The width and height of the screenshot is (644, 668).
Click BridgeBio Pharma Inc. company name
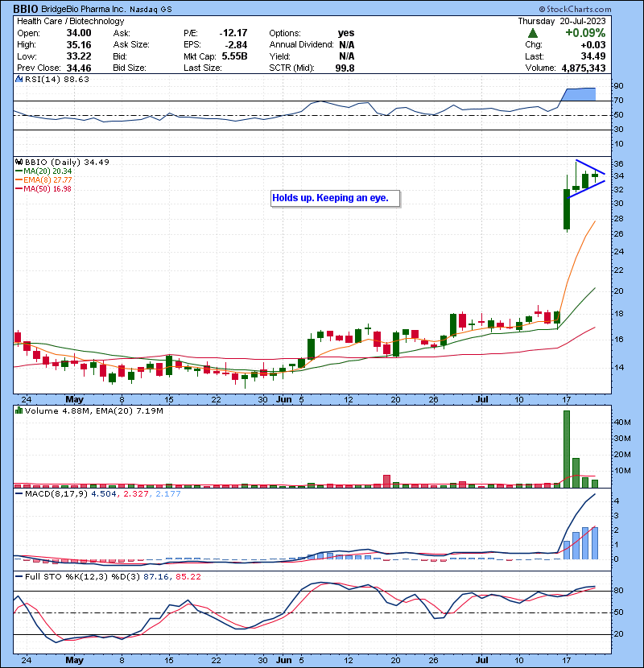pyautogui.click(x=84, y=9)
